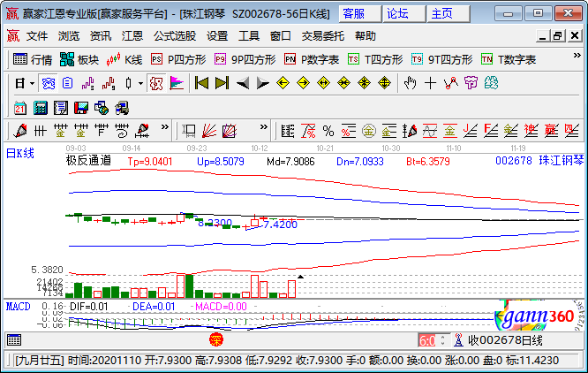Open the 文件 menu
The width and height of the screenshot is (588, 373).
coord(37,36)
